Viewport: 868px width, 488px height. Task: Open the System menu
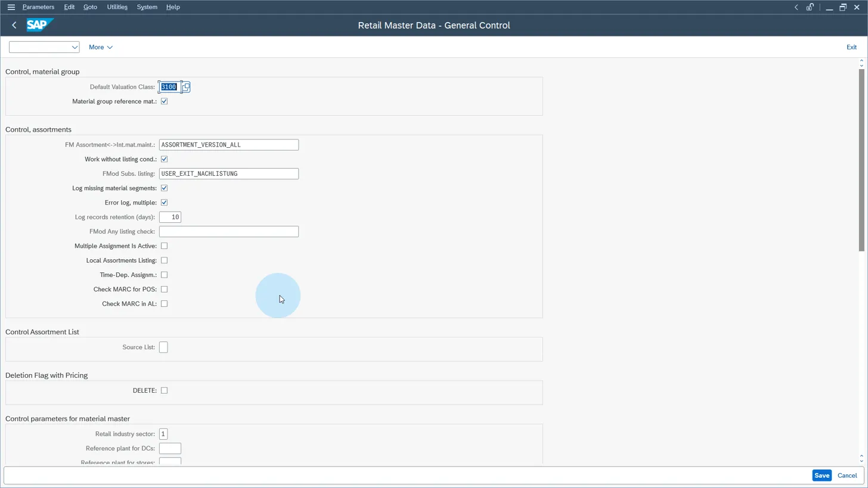click(147, 7)
